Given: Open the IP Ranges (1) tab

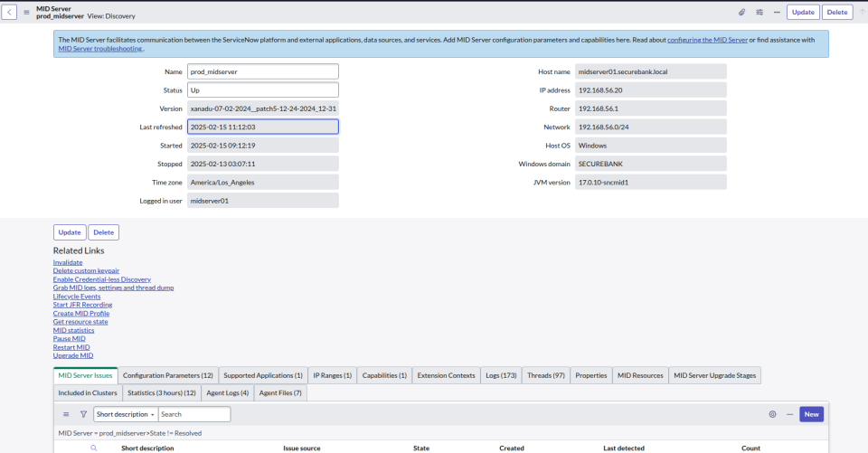Looking at the screenshot, I should pos(332,375).
